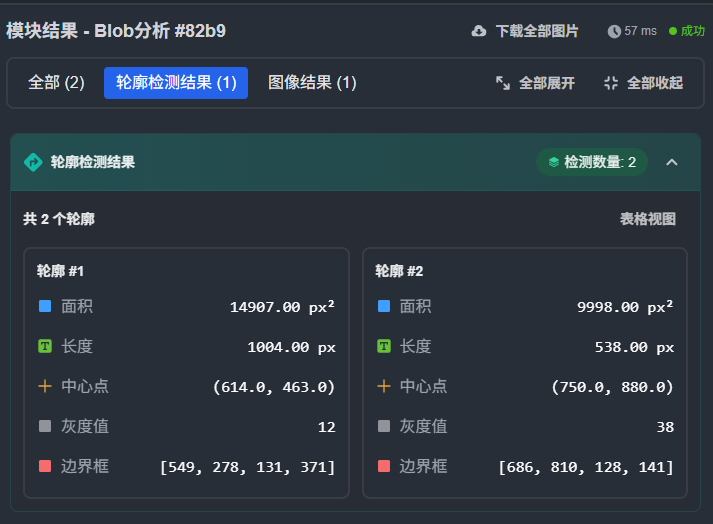Viewport: 713px width, 524px height.
Task: Collapse the contour detection results section
Action: (672, 162)
